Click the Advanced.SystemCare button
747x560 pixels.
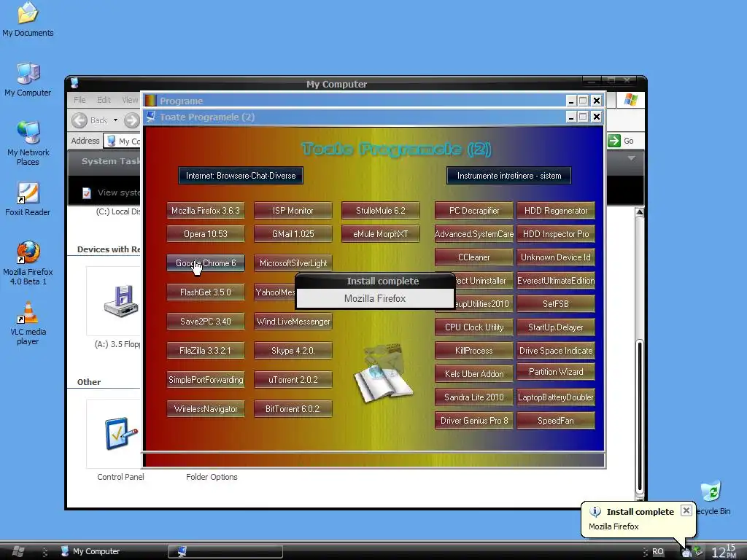pyautogui.click(x=474, y=234)
